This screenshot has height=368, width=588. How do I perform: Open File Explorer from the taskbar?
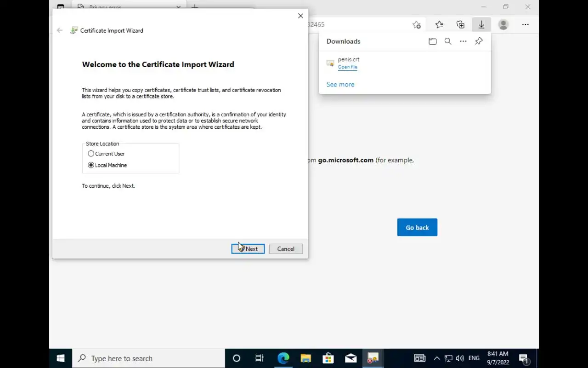pos(305,358)
